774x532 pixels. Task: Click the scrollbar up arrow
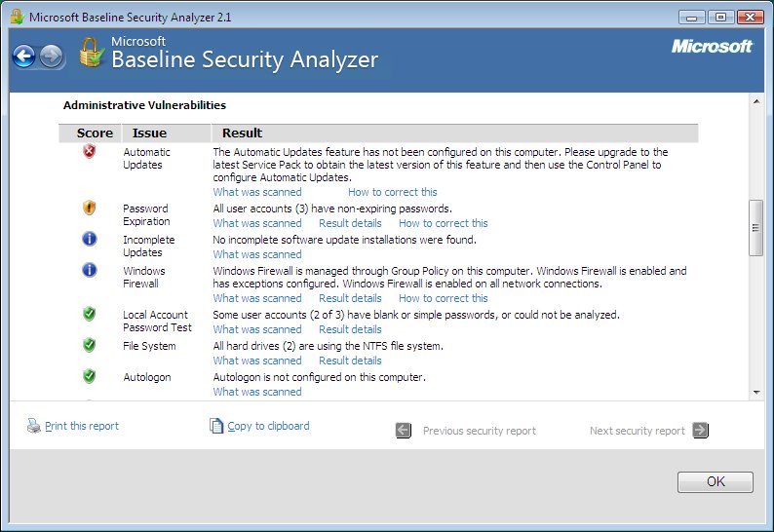coord(756,101)
